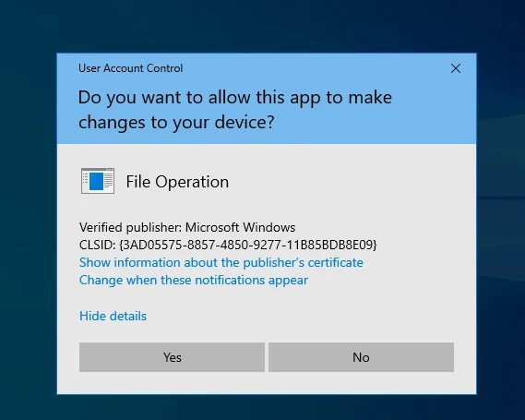The height and width of the screenshot is (420, 525).
Task: Click the word "certificate" in the publisher link
Action: click(335, 262)
